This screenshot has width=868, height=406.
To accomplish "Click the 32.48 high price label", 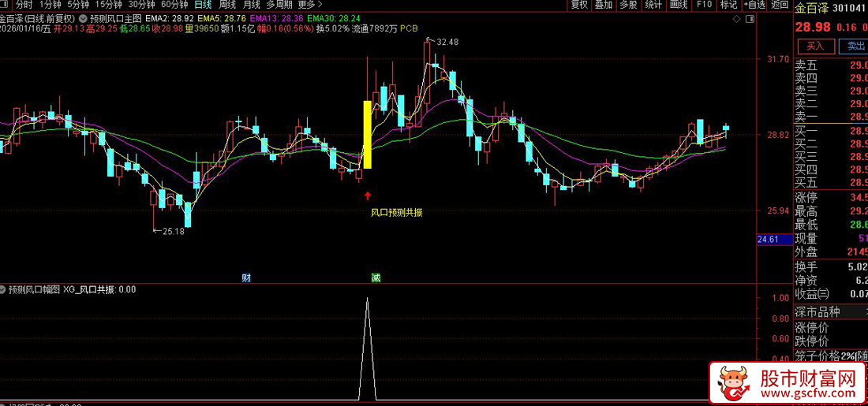I will 447,42.
